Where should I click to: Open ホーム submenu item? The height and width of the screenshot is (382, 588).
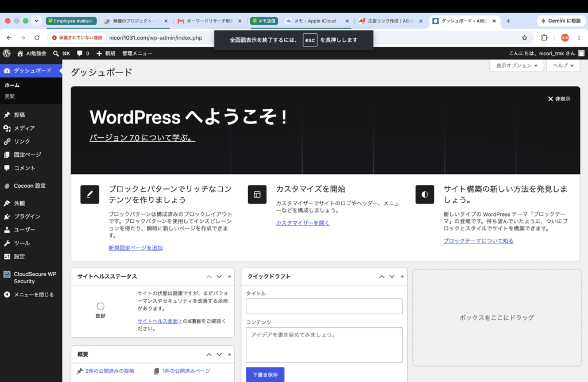[12, 85]
